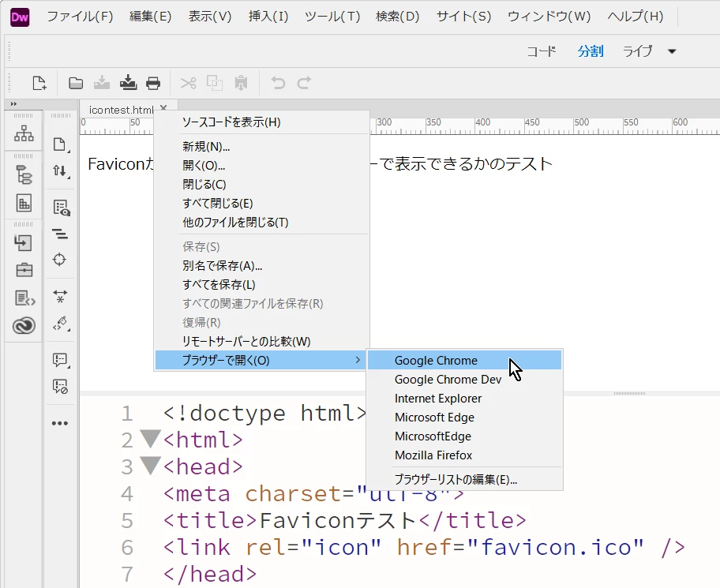Image resolution: width=720 pixels, height=588 pixels.
Task: Toggle Live View inspect options icon
Action: (61, 208)
